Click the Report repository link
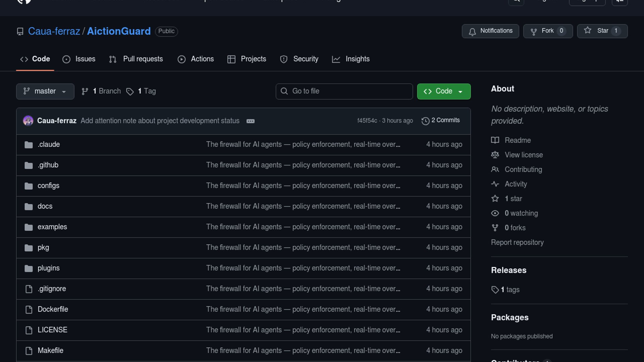 (517, 242)
